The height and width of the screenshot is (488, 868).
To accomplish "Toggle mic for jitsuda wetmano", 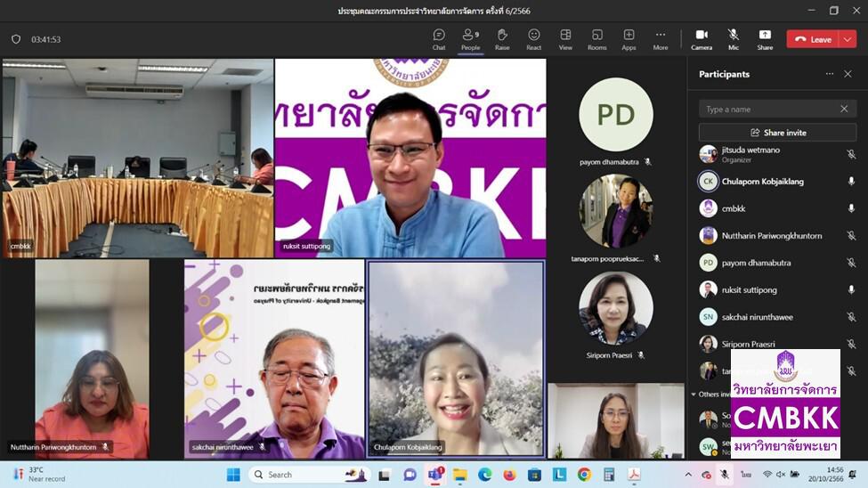I will (851, 154).
